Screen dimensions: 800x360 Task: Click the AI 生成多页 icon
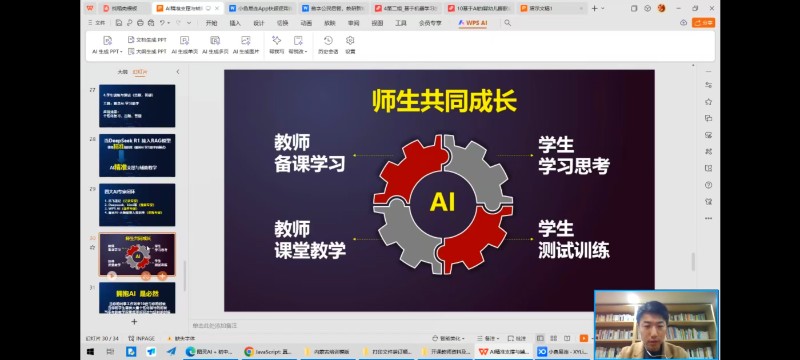tap(215, 41)
